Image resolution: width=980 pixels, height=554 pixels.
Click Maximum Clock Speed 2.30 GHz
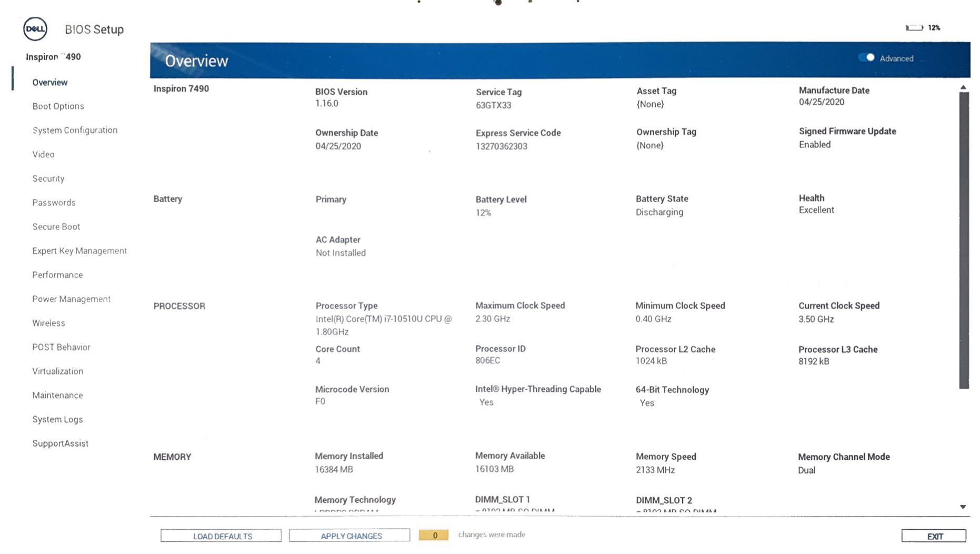click(493, 319)
